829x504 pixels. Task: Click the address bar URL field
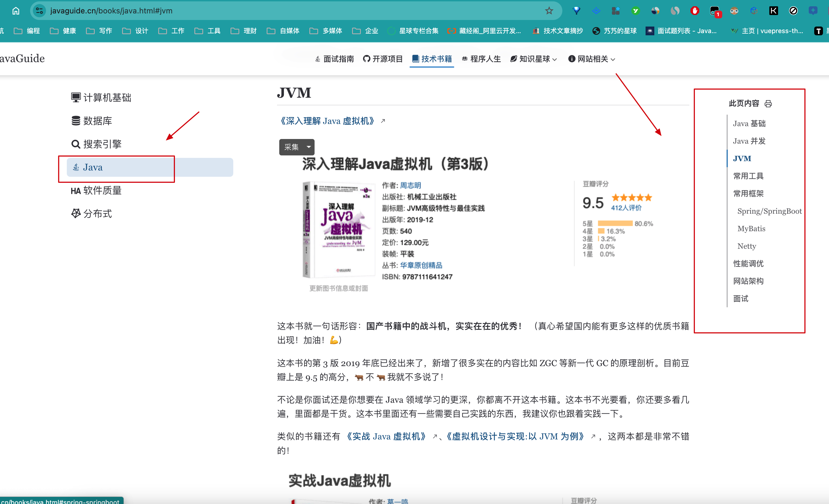tap(296, 11)
